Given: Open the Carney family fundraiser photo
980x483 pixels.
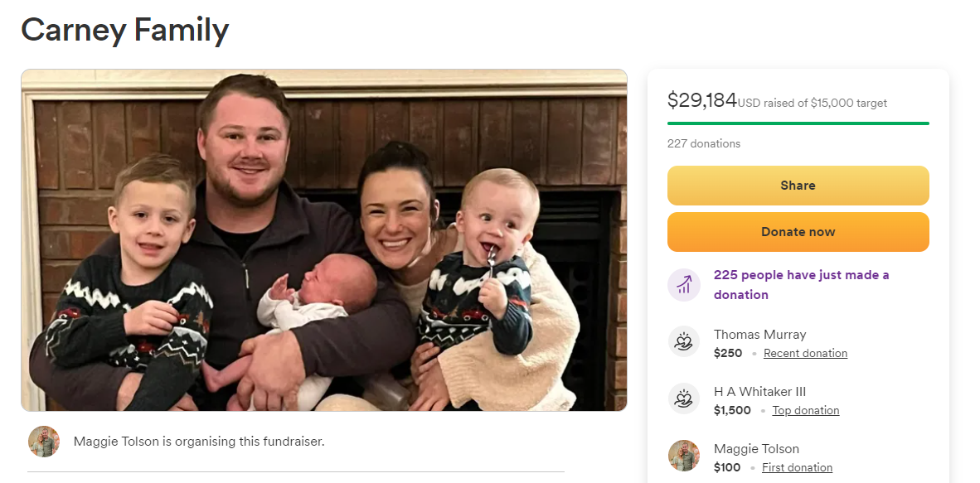Looking at the screenshot, I should coord(323,240).
